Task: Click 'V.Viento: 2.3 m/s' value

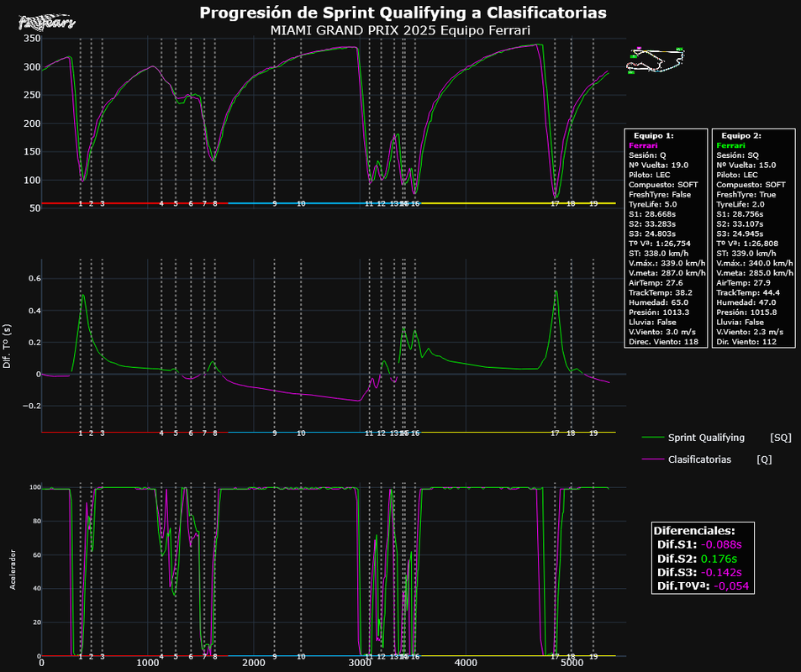Action: 750,332
